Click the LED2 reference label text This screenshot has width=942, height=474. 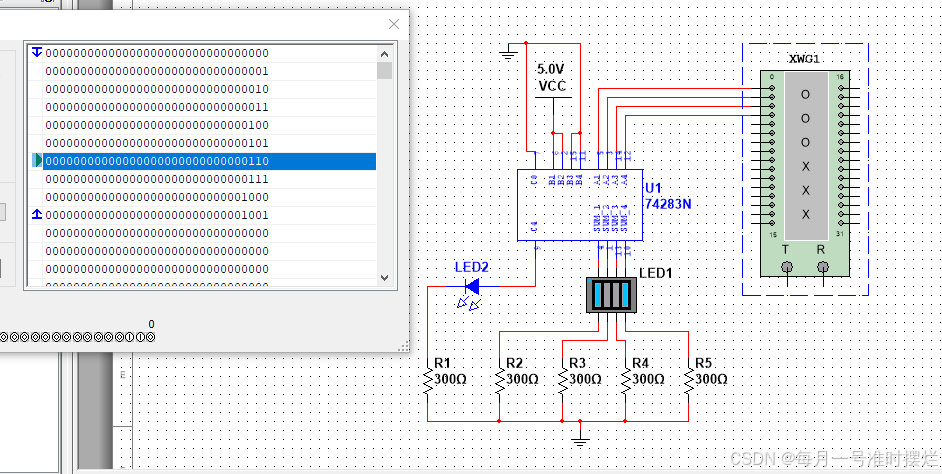click(472, 267)
